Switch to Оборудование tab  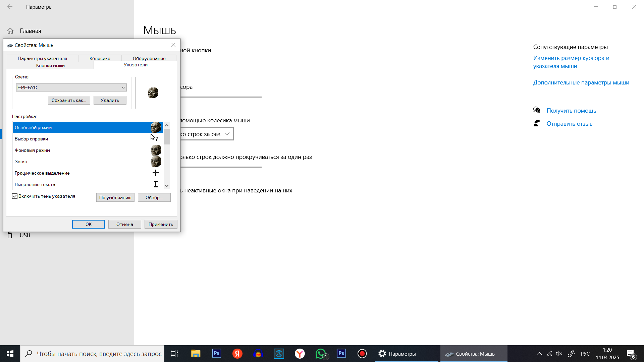[x=149, y=58]
